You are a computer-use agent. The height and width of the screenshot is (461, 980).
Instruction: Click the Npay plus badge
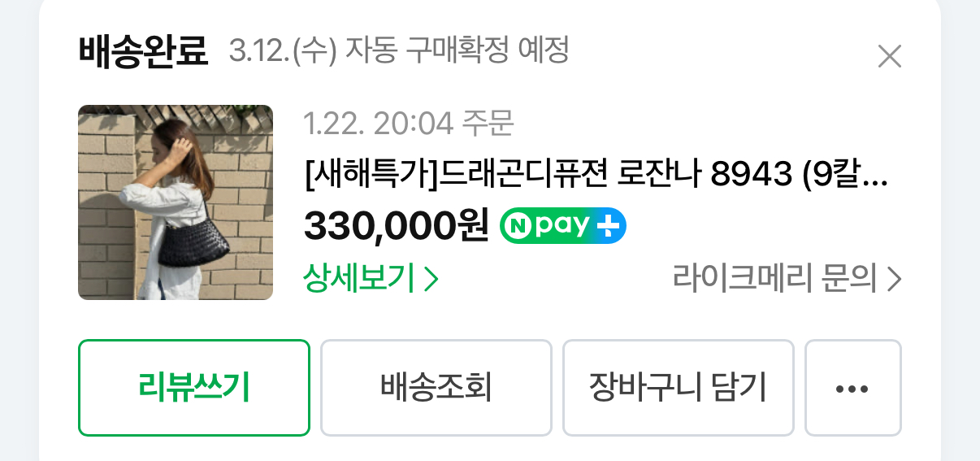coord(562,226)
